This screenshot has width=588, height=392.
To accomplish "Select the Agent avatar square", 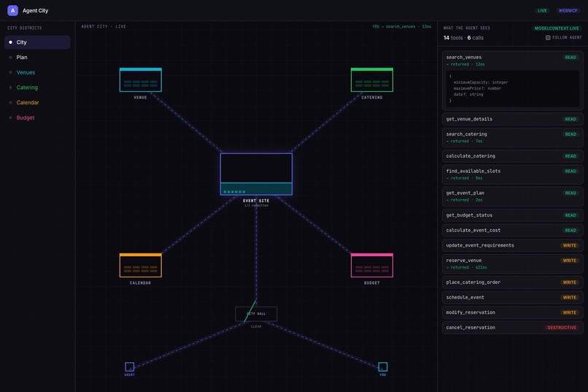I will click(130, 366).
